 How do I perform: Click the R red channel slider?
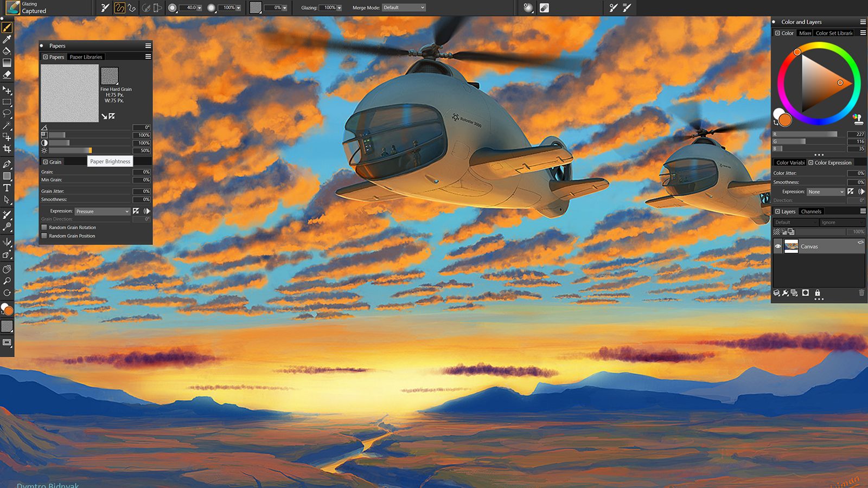[x=809, y=134]
